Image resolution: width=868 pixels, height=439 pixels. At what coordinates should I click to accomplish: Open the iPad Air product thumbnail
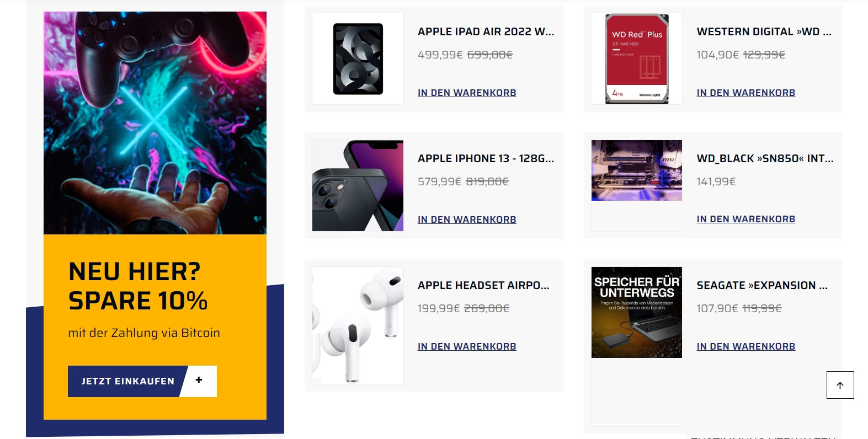[x=358, y=59]
